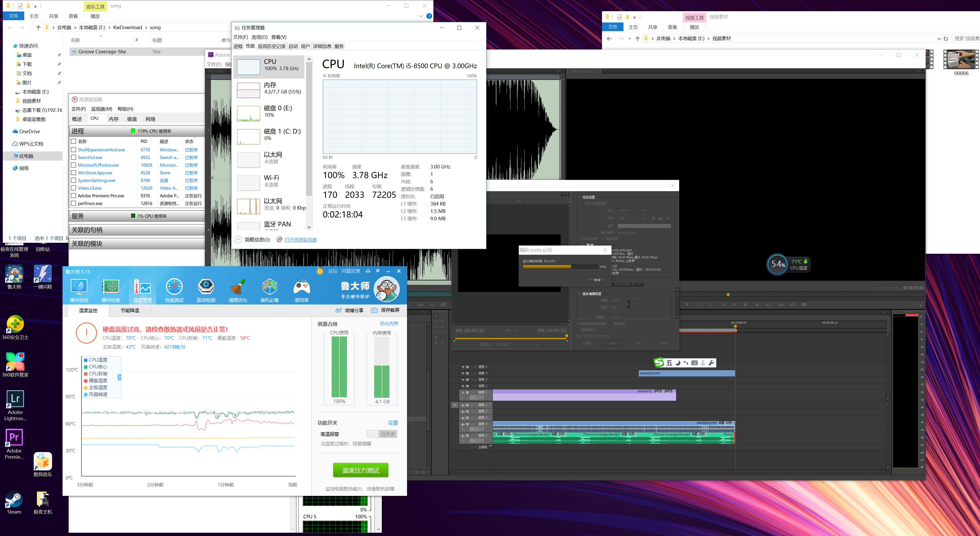Image resolution: width=980 pixels, height=536 pixels.
Task: Click the 打开资源监视器 link
Action: coord(300,240)
